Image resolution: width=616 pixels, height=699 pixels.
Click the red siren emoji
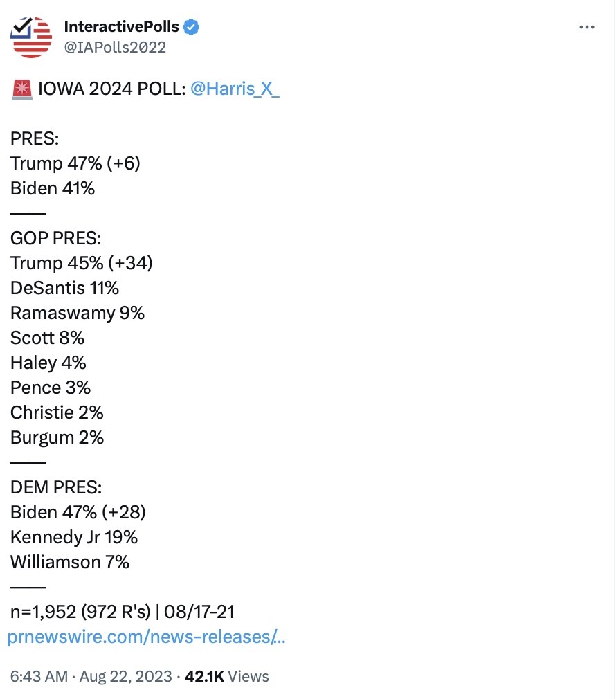pyautogui.click(x=22, y=89)
